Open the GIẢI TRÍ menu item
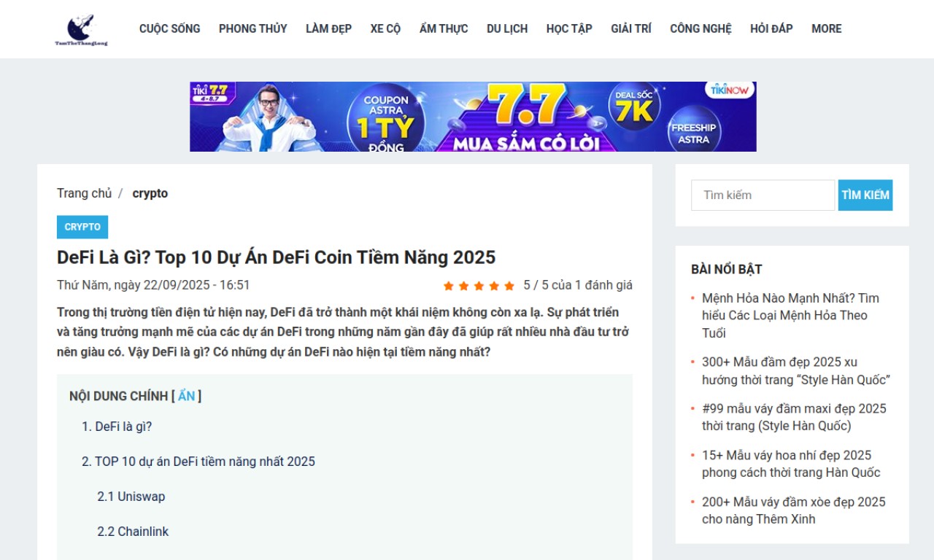The height and width of the screenshot is (560, 934). click(x=631, y=28)
